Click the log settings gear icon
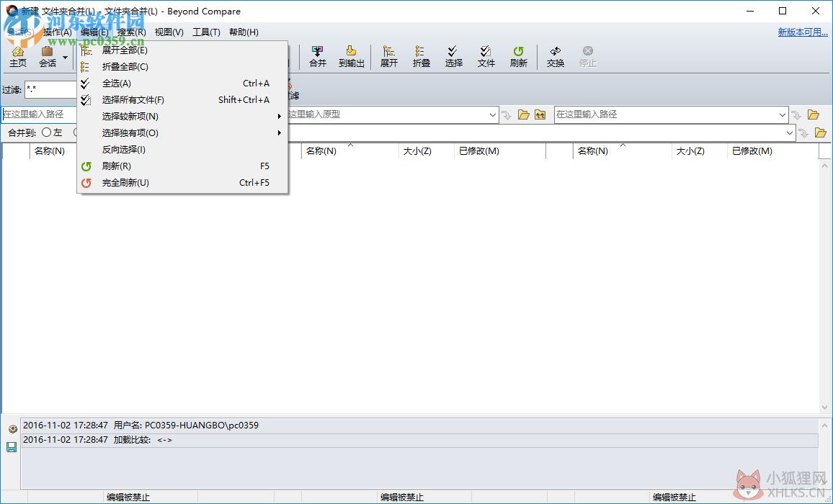The image size is (833, 504). [x=12, y=429]
